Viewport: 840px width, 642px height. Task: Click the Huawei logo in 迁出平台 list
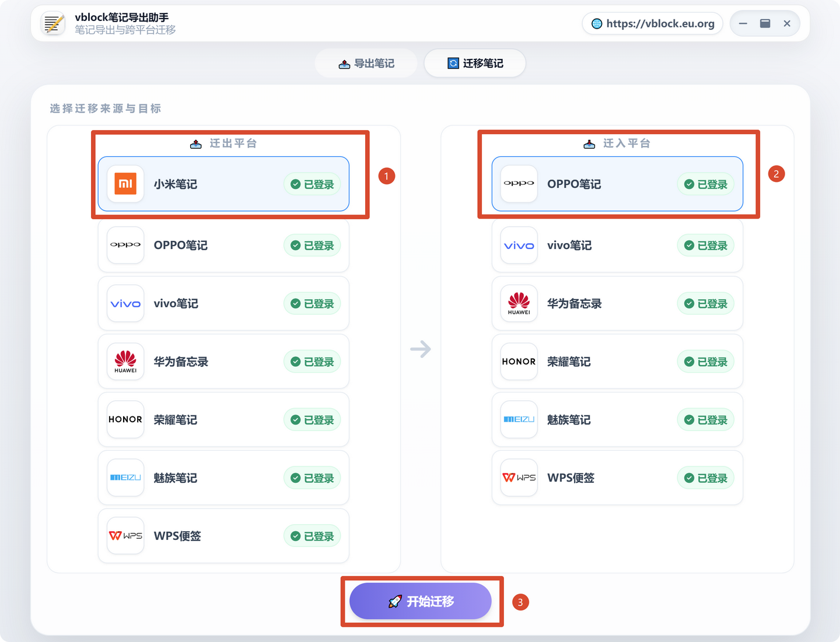pyautogui.click(x=125, y=362)
